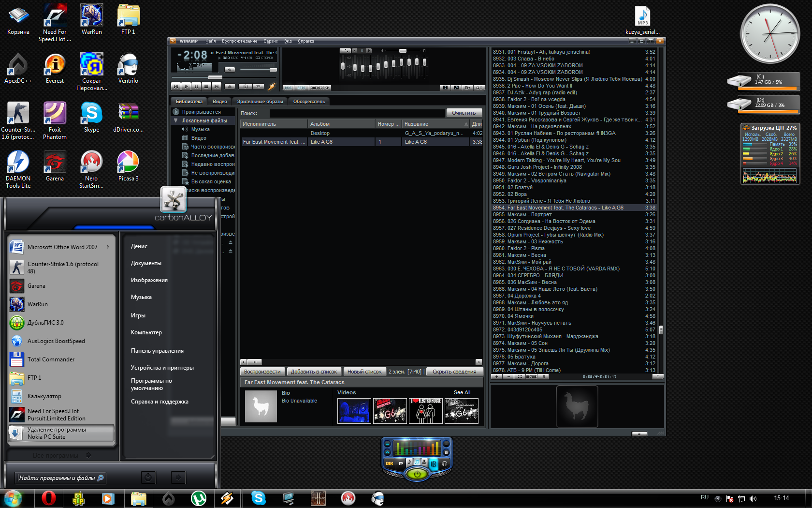The image size is (812, 508).
Task: Click the Winamp volume slider handle
Action: (273, 70)
